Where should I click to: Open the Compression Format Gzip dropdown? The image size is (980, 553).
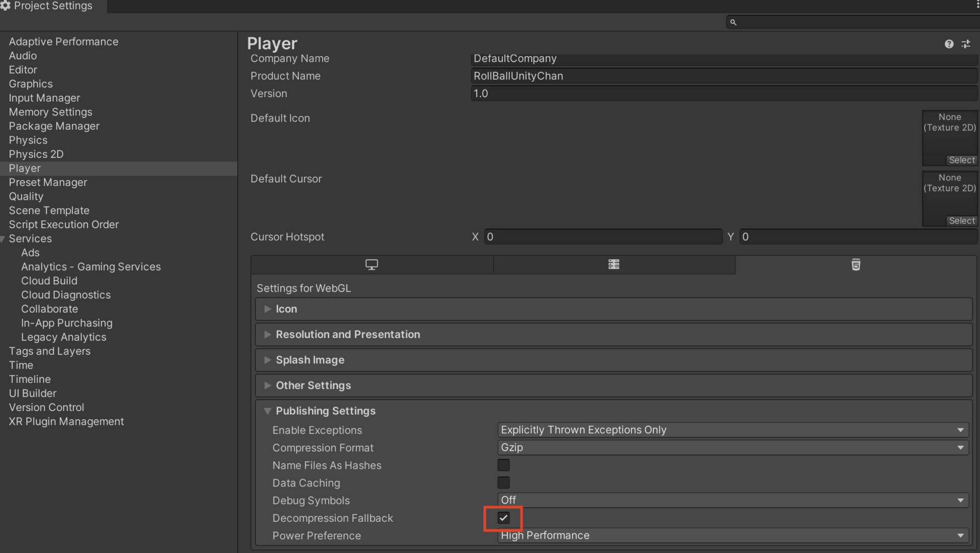732,447
